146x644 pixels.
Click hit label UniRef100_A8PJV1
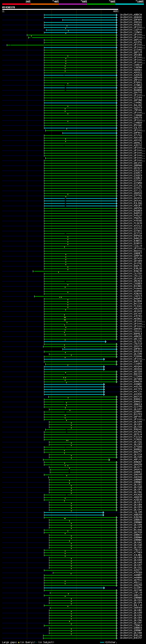(131, 459)
